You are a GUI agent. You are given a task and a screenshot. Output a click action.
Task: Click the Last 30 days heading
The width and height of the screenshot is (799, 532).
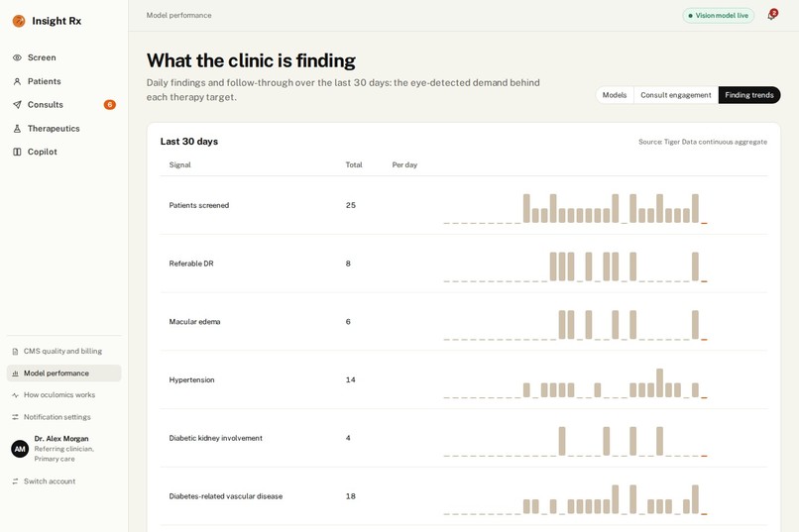(x=189, y=142)
